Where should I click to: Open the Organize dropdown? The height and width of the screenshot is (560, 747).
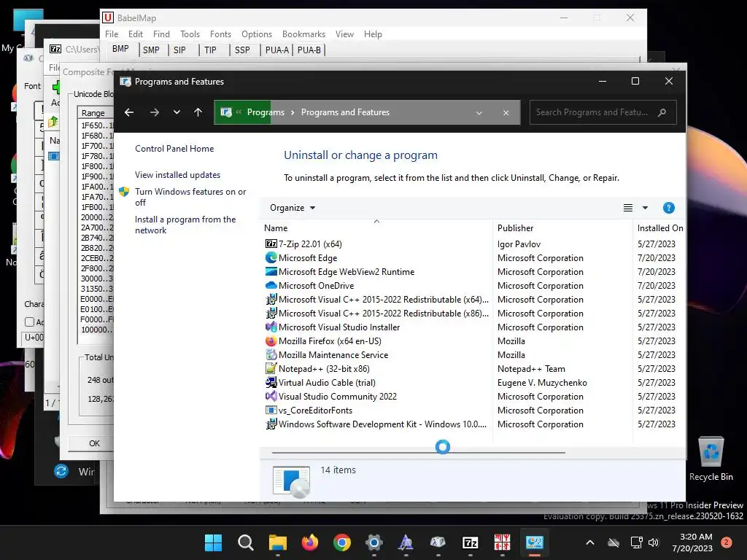tap(293, 208)
